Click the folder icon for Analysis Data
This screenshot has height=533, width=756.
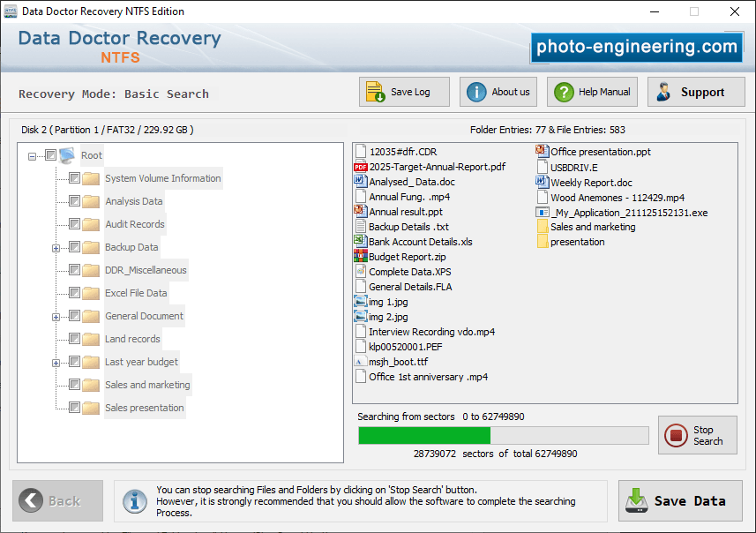tap(91, 201)
